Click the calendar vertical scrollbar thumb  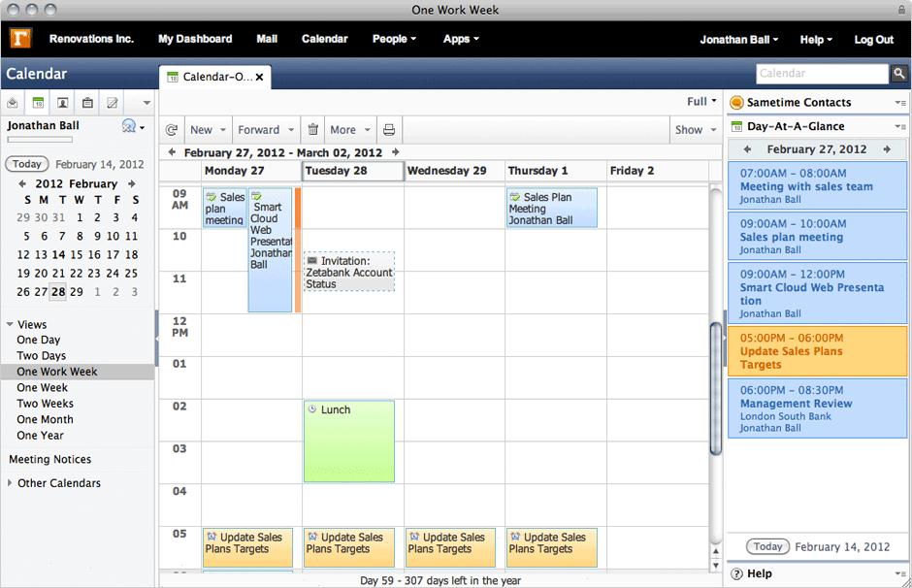(x=716, y=388)
